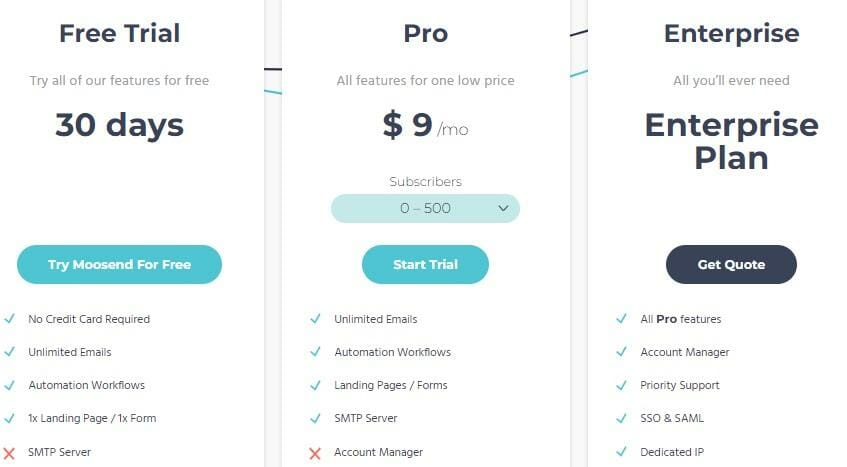Click the checkmark beside Landing Pages / Forms
The image size is (847, 467).
click(x=315, y=385)
